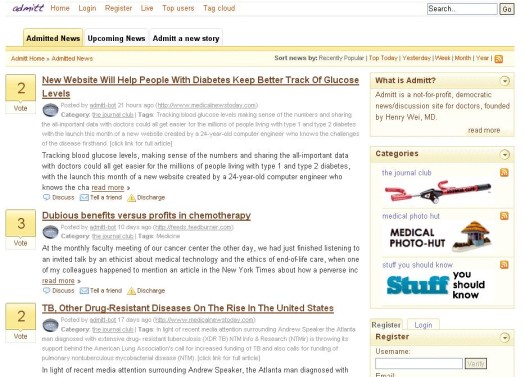Sort news by Top Today
Screen dimensions: 525x377
click(383, 58)
